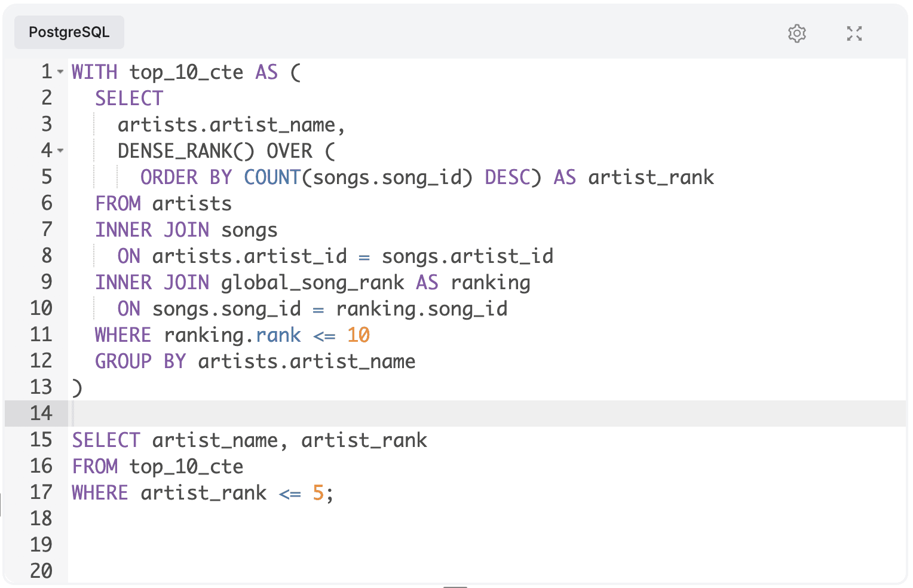Click line number 20 in the gutter
Image resolution: width=913 pixels, height=588 pixels.
point(41,571)
